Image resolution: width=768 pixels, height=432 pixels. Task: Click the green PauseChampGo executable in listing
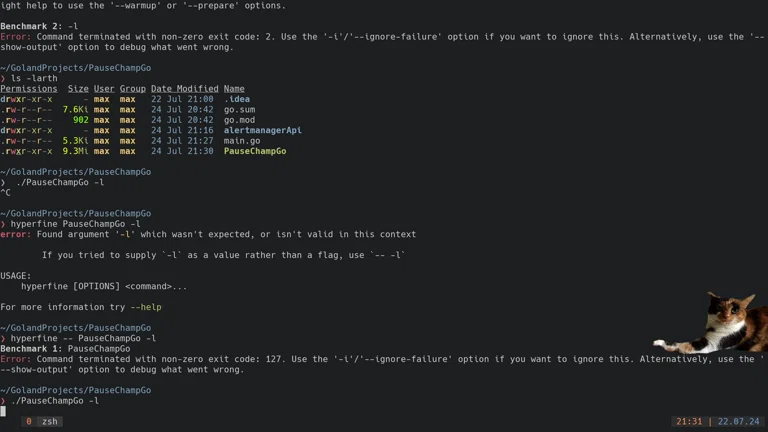point(254,151)
